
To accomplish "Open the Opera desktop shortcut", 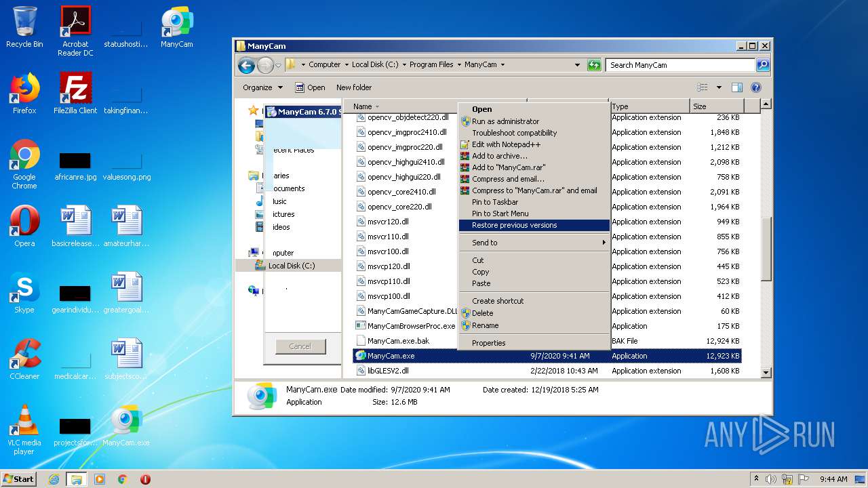I will point(24,226).
